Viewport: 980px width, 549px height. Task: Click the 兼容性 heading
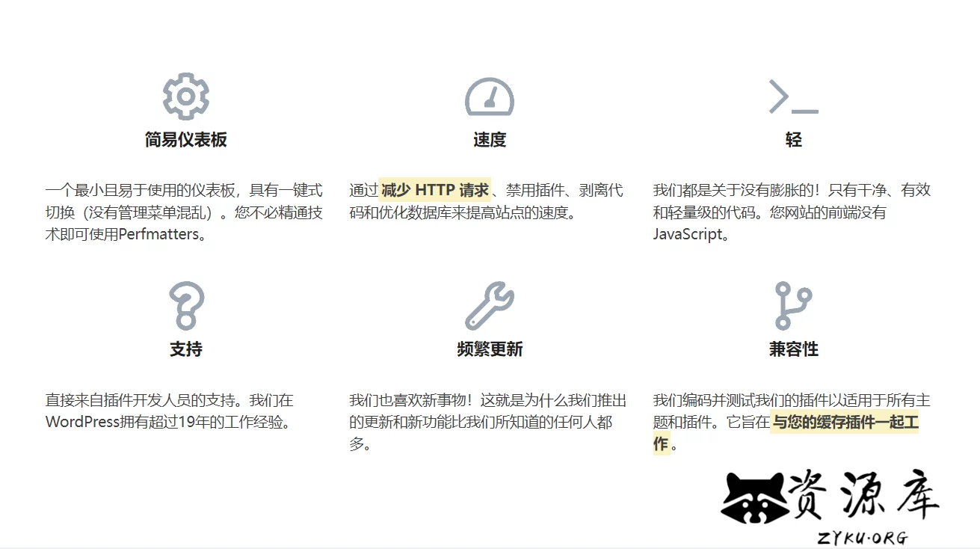[x=793, y=349]
